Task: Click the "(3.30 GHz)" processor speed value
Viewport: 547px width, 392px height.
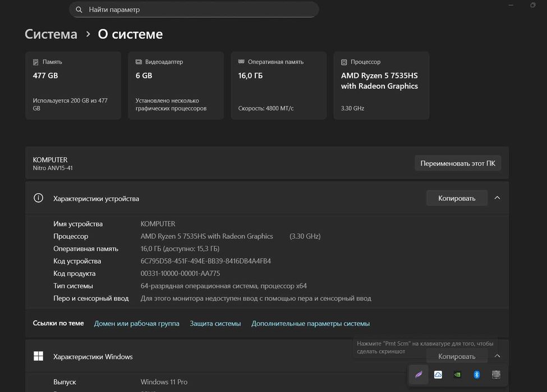Action: pyautogui.click(x=305, y=237)
